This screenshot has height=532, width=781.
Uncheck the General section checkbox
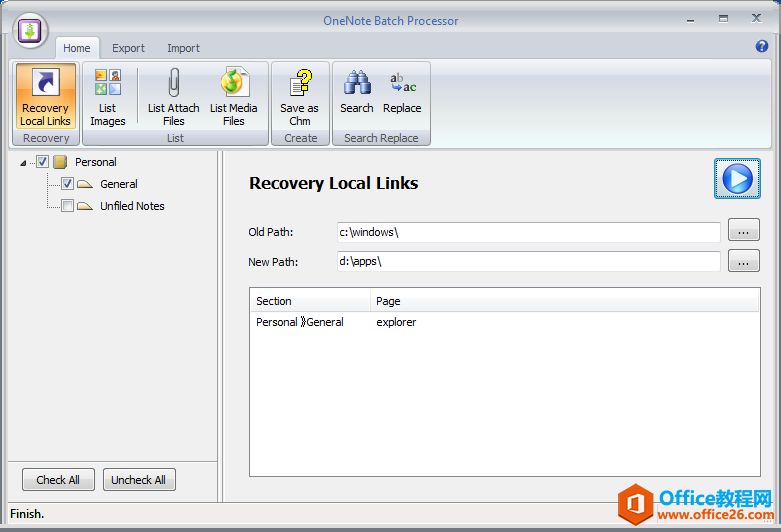[x=67, y=184]
